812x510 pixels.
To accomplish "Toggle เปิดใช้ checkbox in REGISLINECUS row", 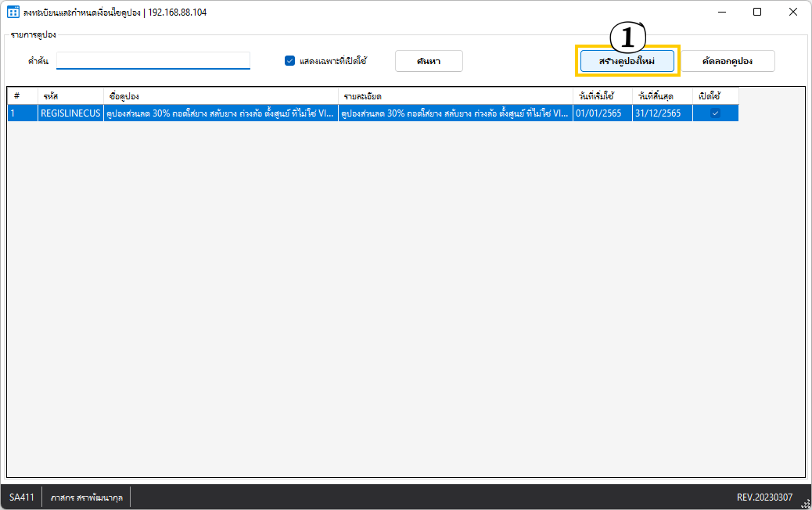I will 715,113.
